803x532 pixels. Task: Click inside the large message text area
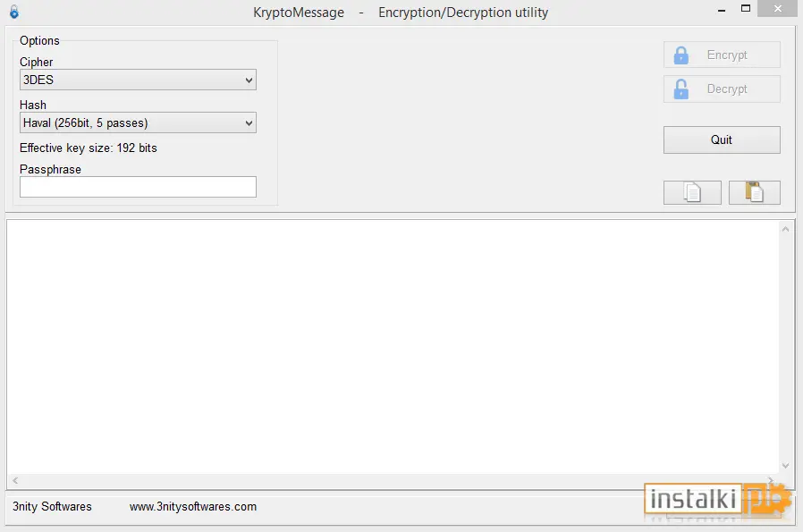tap(393, 347)
